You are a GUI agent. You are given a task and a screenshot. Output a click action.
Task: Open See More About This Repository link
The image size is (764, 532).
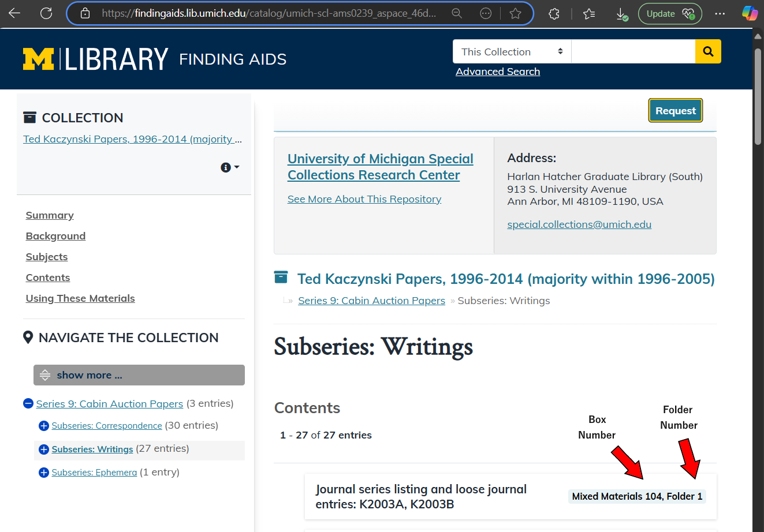click(364, 199)
